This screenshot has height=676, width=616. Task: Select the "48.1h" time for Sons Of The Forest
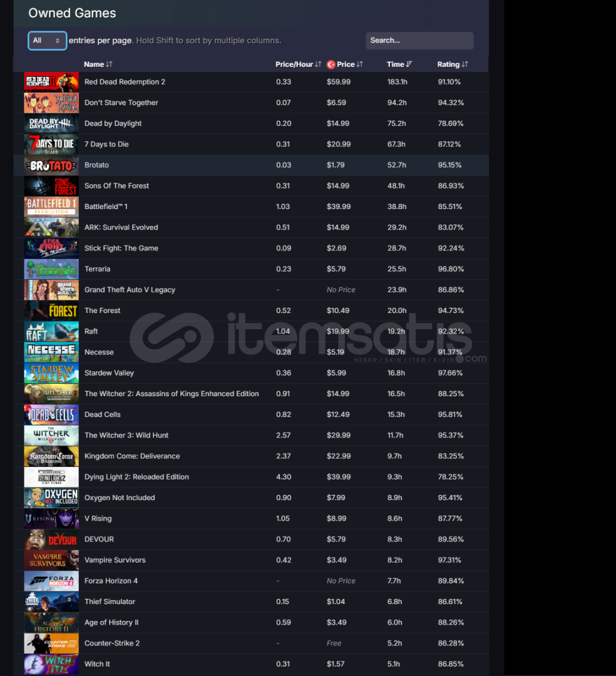point(396,186)
